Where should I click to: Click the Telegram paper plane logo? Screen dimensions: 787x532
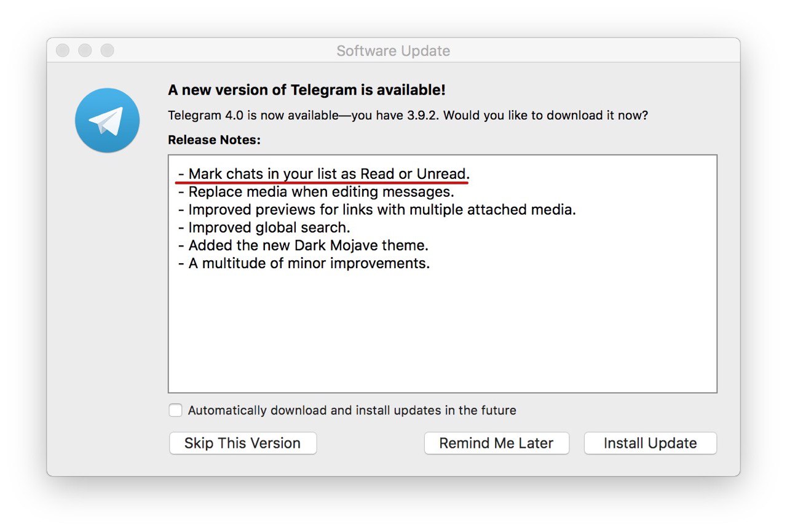[107, 121]
